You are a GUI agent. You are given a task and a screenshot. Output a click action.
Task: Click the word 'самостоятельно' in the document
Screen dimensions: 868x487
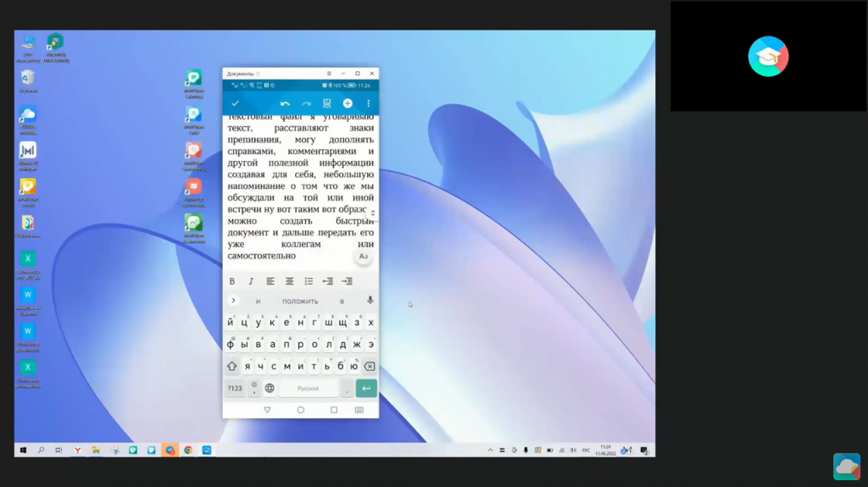pyautogui.click(x=261, y=256)
